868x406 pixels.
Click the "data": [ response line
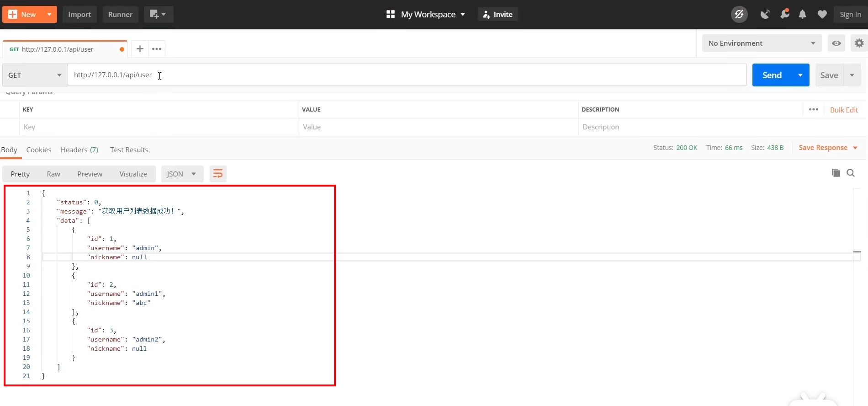pyautogui.click(x=74, y=220)
